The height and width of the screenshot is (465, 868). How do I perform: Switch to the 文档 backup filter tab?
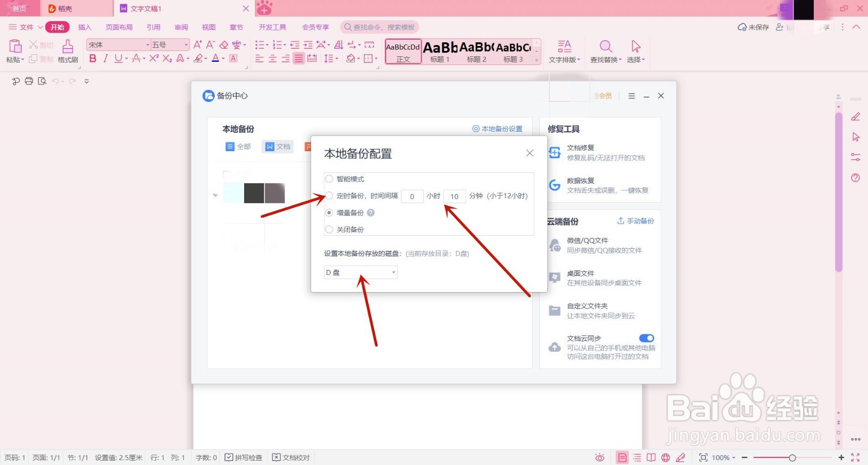[278, 146]
